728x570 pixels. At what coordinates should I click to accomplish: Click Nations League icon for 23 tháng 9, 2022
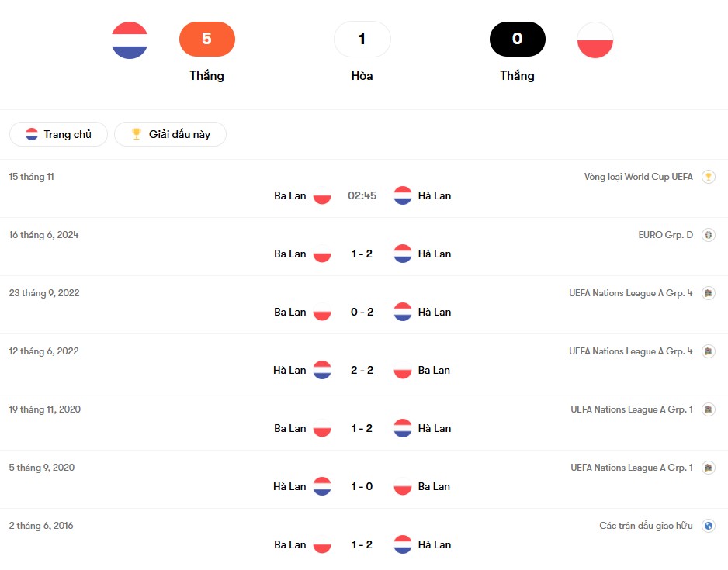click(x=708, y=293)
